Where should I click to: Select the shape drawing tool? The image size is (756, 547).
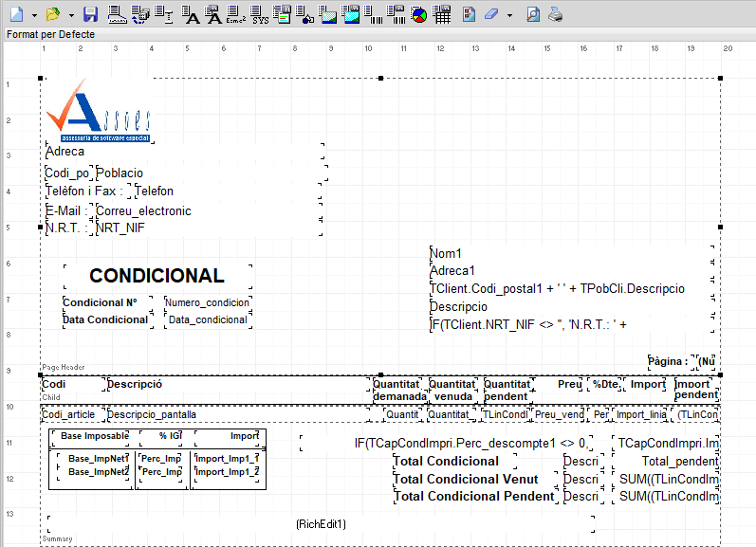[x=304, y=14]
